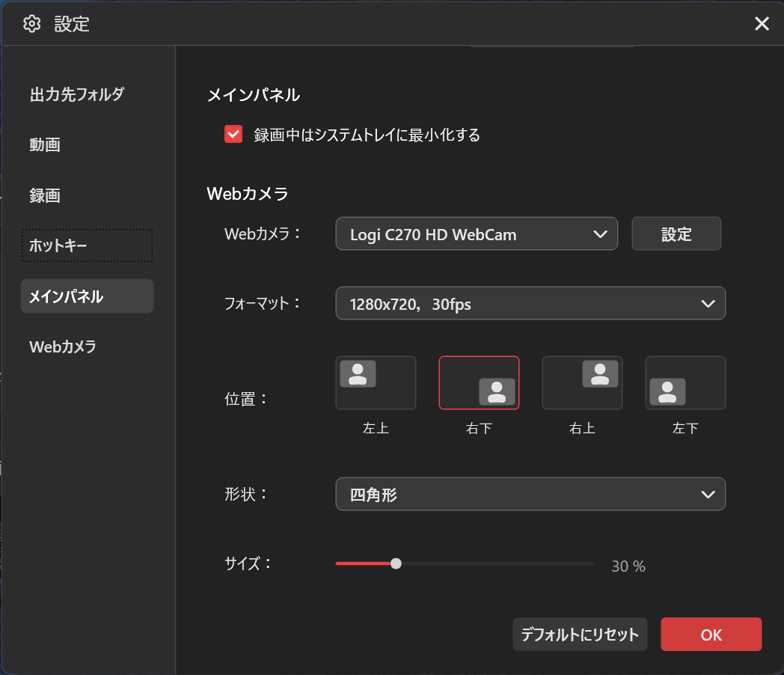The image size is (784, 675).
Task: Click デフォルトにリセット button
Action: point(580,635)
